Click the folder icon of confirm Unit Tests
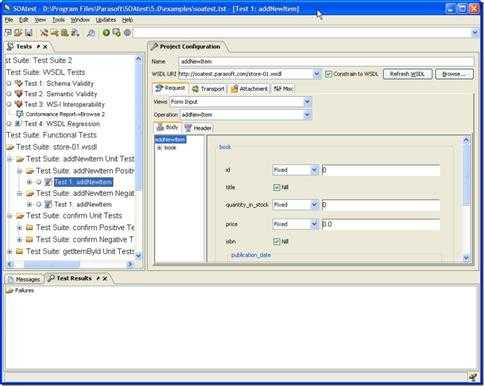Screen dimensions: 484x386 click(x=20, y=216)
